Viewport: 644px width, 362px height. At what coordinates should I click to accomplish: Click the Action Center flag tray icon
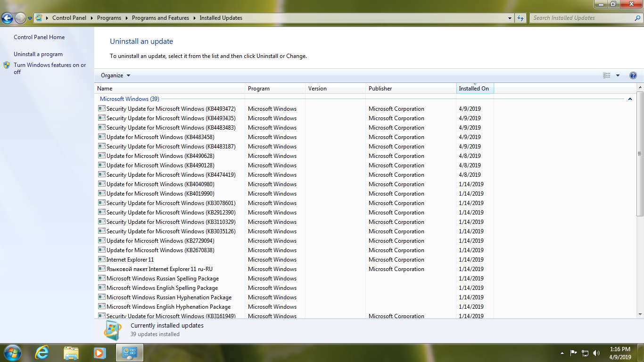(x=574, y=353)
